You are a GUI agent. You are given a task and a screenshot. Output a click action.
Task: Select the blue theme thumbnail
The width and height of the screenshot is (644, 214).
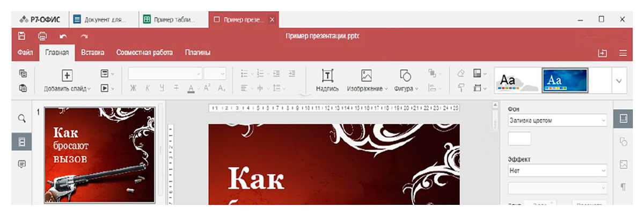coord(565,81)
